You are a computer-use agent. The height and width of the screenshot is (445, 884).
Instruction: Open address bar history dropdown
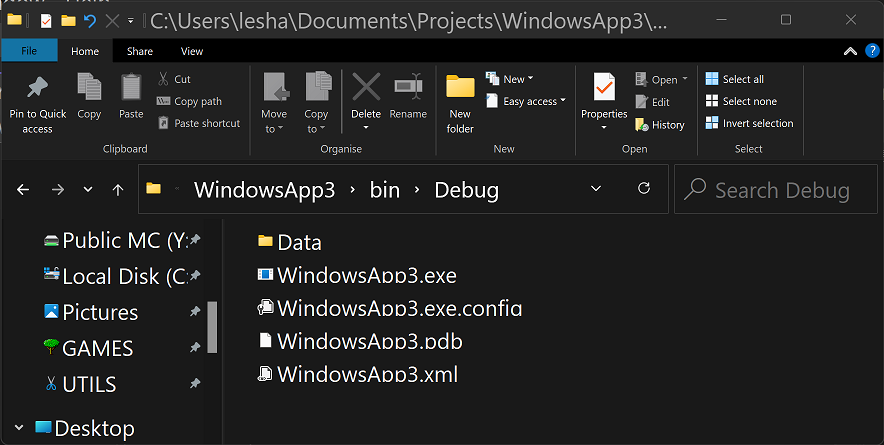click(596, 189)
